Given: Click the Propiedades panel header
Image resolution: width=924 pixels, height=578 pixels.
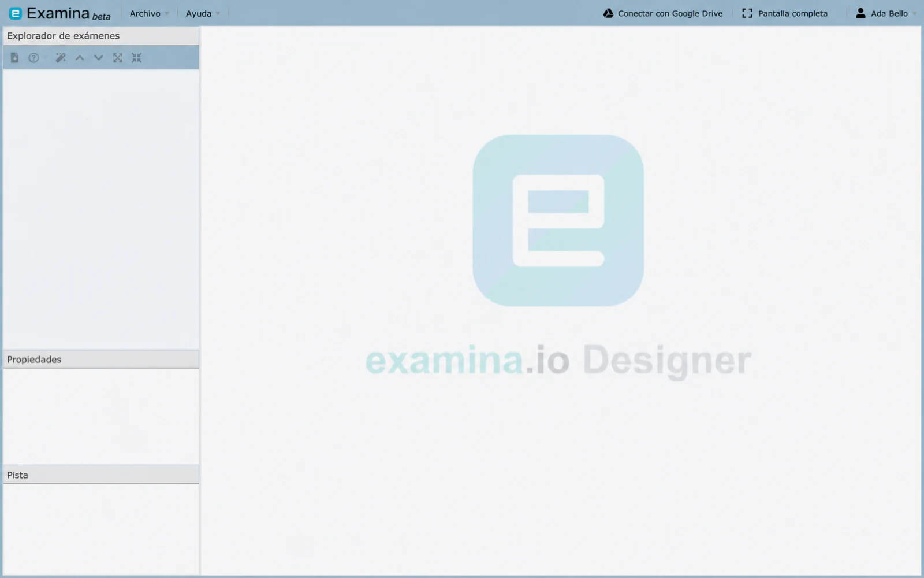Looking at the screenshot, I should coord(101,360).
